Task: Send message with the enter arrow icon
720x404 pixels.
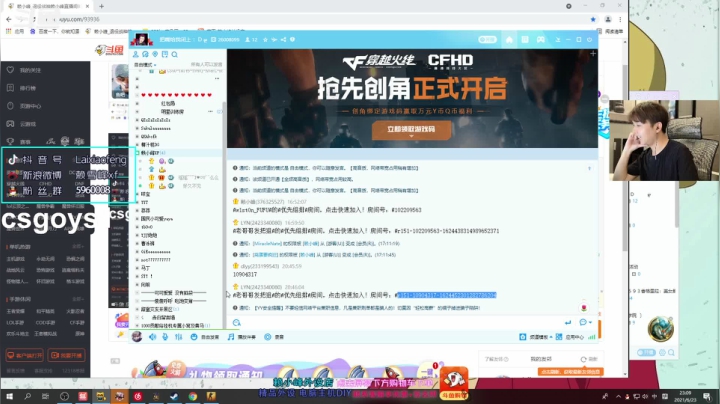Action: coord(568,323)
